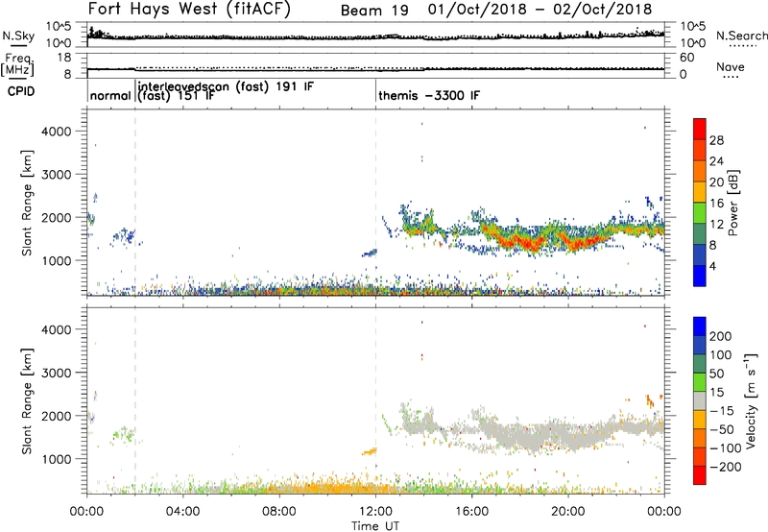768x532 pixels.
Task: Click the '08:00' time axis label
Action: click(279, 512)
